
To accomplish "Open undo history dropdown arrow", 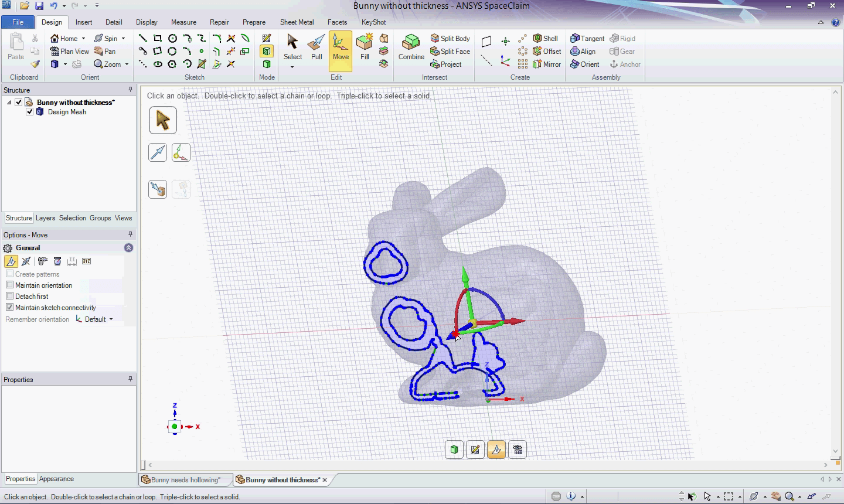I will pos(64,6).
